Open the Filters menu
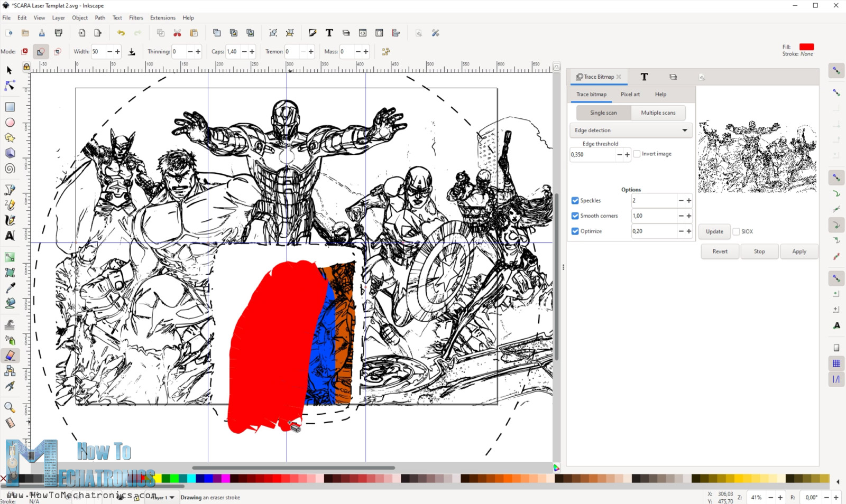This screenshot has height=504, width=846. [136, 17]
